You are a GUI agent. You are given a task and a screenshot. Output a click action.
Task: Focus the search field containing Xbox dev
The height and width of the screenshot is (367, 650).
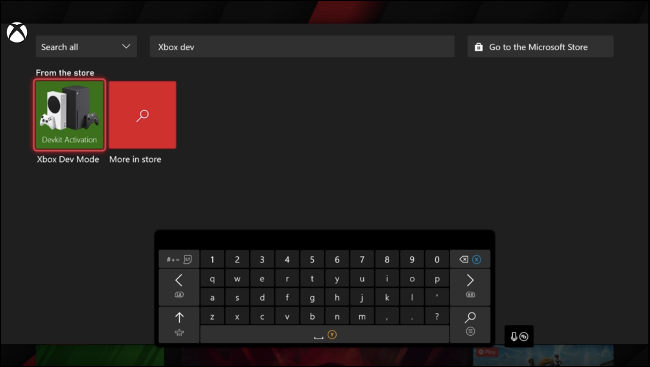[x=302, y=46]
